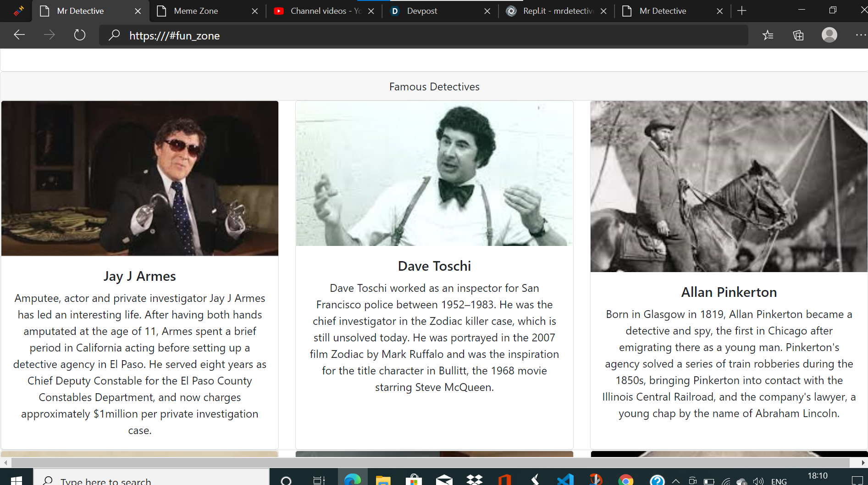Open Dropbox from the taskbar
The height and width of the screenshot is (485, 868).
tap(475, 480)
